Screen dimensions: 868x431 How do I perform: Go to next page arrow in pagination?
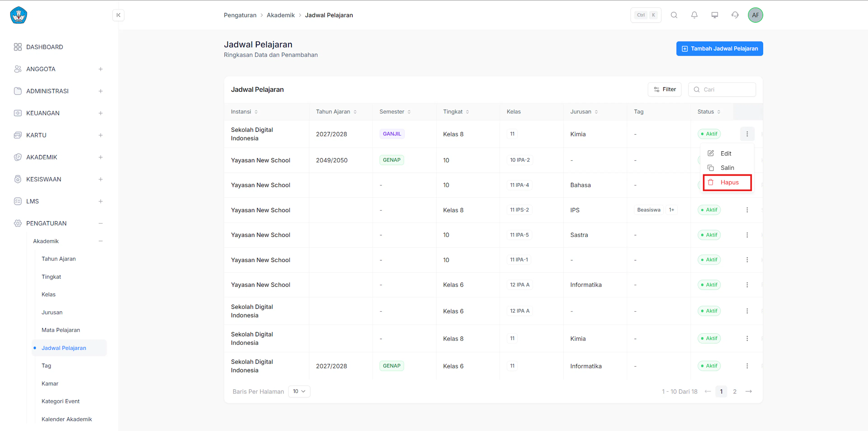click(748, 391)
